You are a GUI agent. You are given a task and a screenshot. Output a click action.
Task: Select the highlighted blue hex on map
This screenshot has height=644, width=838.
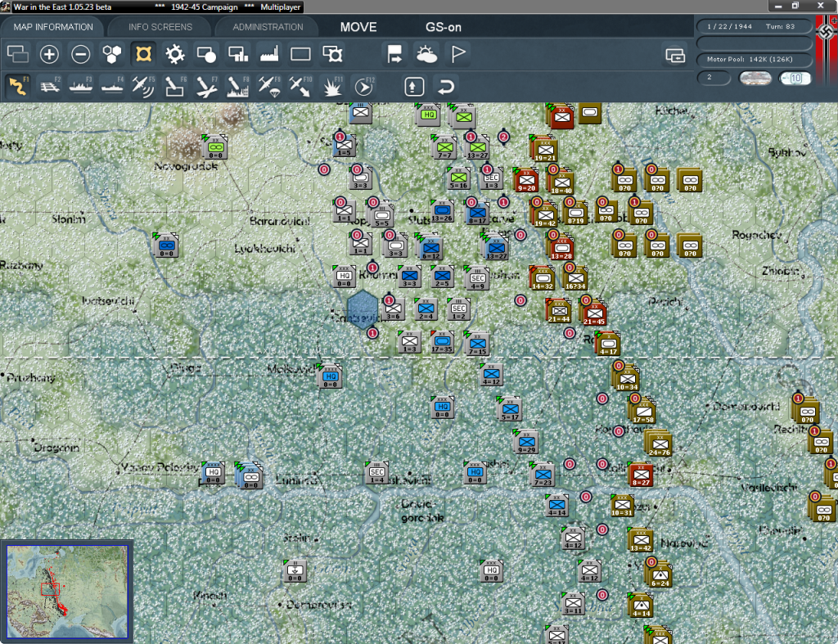pos(363,310)
